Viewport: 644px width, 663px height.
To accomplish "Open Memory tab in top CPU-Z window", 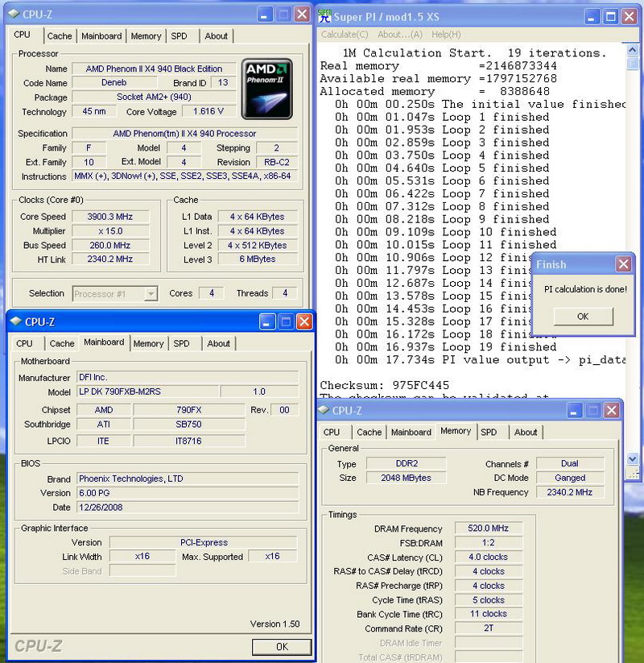I will [x=146, y=36].
